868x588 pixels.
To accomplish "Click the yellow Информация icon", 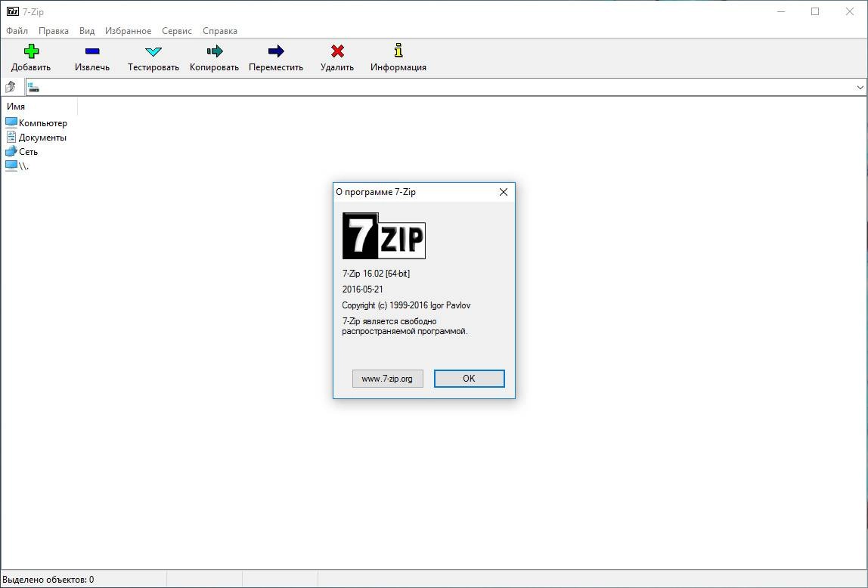I will click(x=398, y=51).
